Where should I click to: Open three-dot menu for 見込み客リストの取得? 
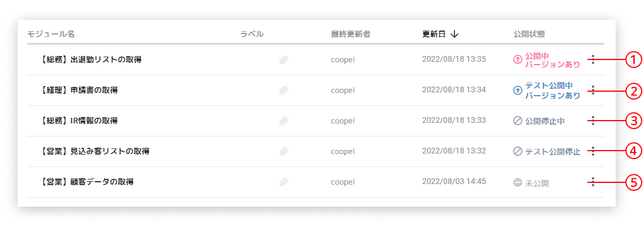pos(593,151)
